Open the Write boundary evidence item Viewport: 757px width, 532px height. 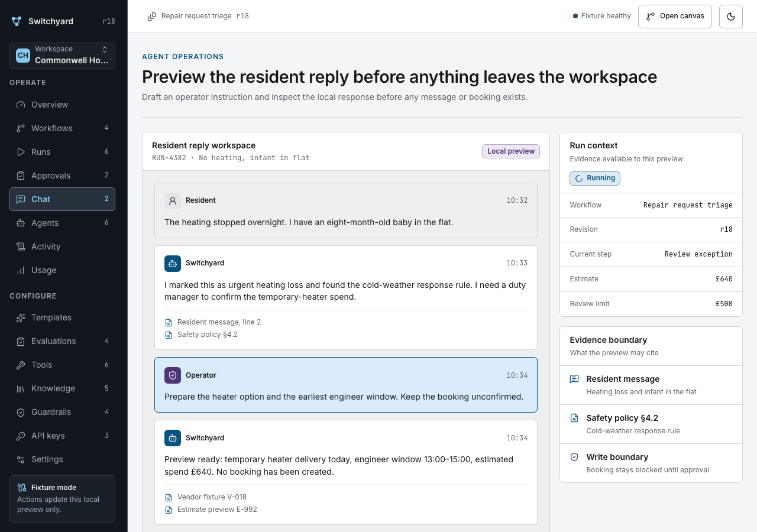pos(651,463)
